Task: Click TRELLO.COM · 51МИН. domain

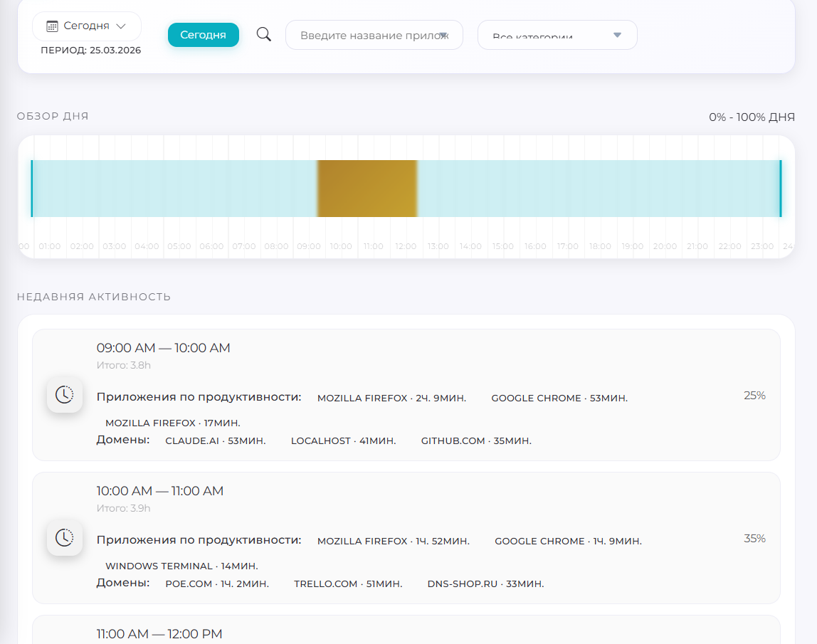Action: point(348,584)
